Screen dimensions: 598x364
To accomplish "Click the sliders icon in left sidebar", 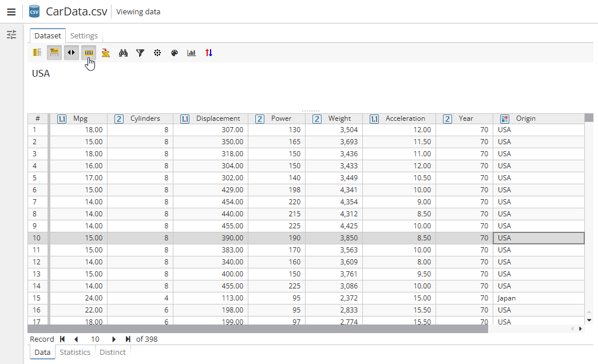I will 11,35.
